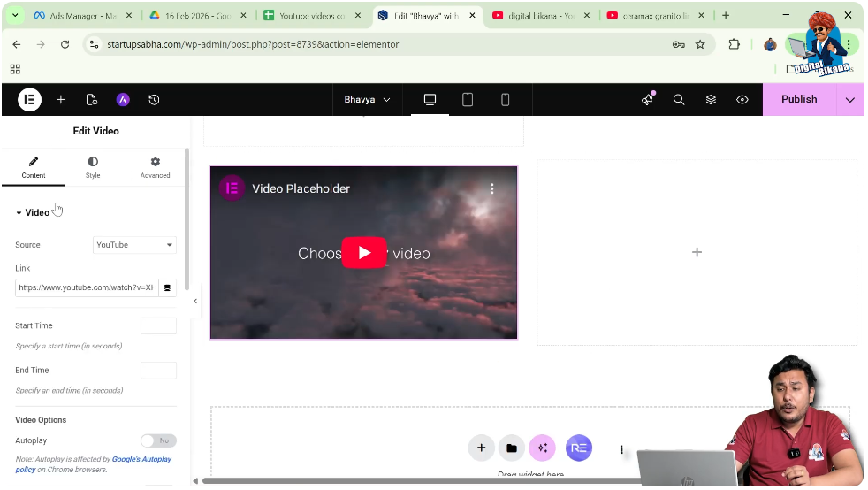Expand Publish options arrow
The height and width of the screenshot is (490, 868).
(851, 100)
